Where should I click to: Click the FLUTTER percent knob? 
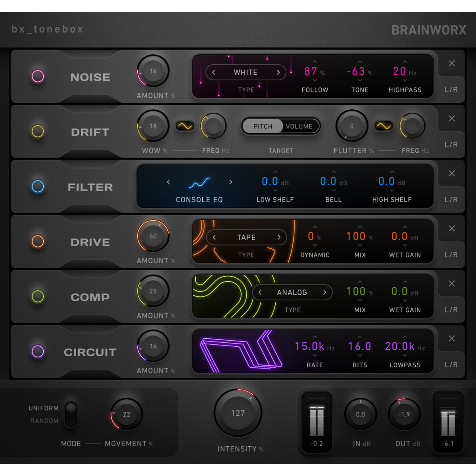click(352, 126)
